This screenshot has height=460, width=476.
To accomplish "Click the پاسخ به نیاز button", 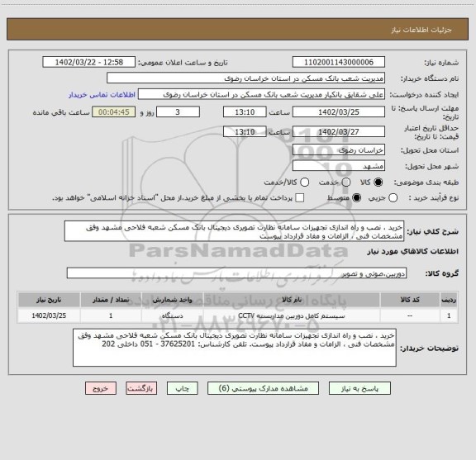I will tap(359, 388).
